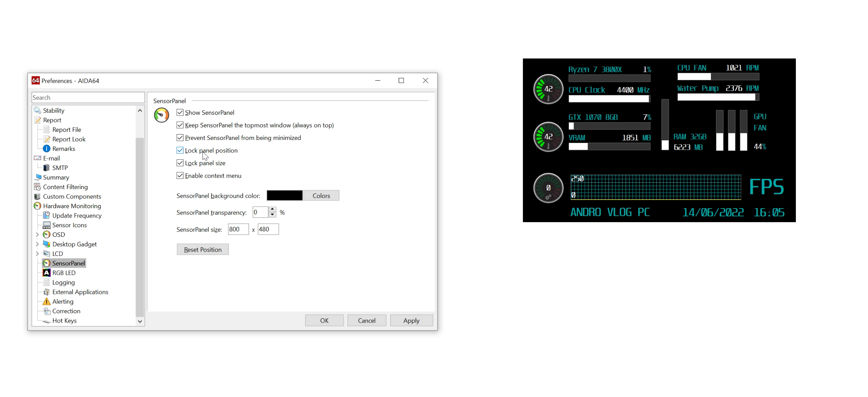868x397 pixels.
Task: Click the GPU temperature gauge in SensorPanel
Action: coord(548,136)
